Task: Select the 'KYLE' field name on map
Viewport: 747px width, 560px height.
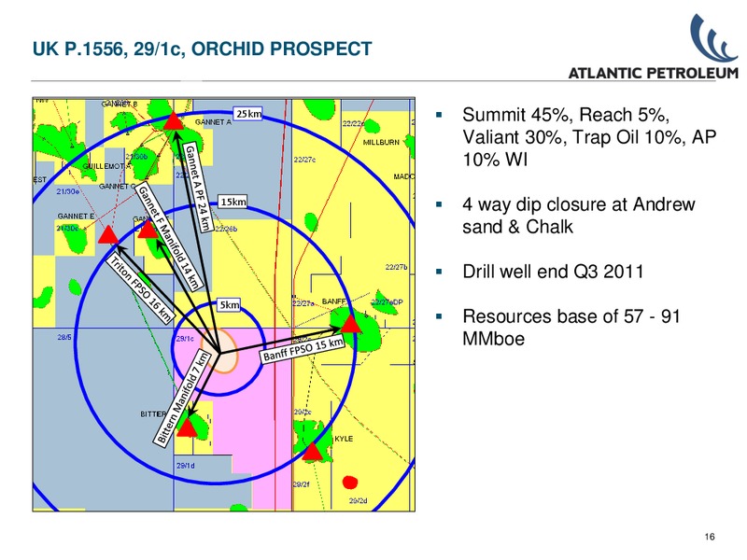Action: click(x=344, y=439)
